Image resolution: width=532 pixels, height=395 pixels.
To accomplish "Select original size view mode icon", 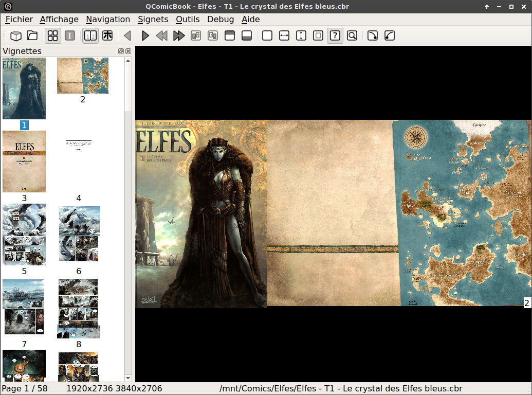I will [x=267, y=35].
